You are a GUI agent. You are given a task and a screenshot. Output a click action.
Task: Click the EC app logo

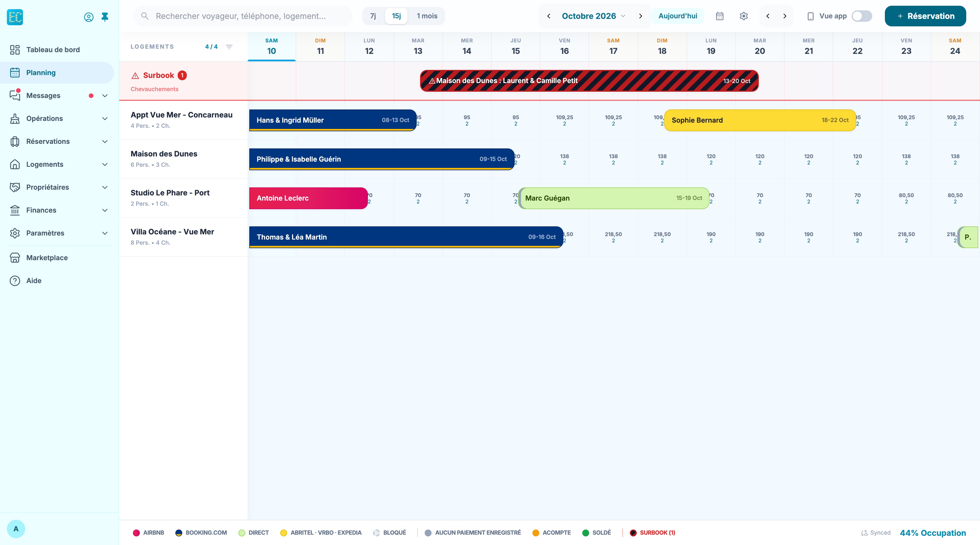[x=15, y=17]
